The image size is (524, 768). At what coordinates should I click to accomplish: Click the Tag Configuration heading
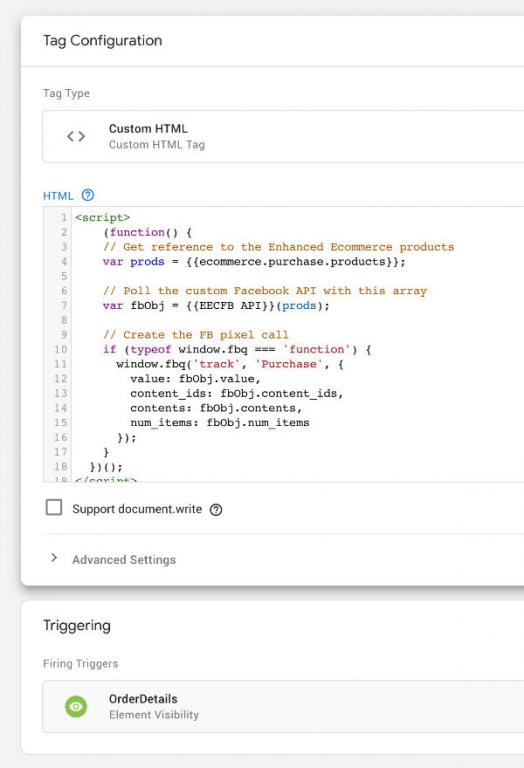pyautogui.click(x=102, y=41)
